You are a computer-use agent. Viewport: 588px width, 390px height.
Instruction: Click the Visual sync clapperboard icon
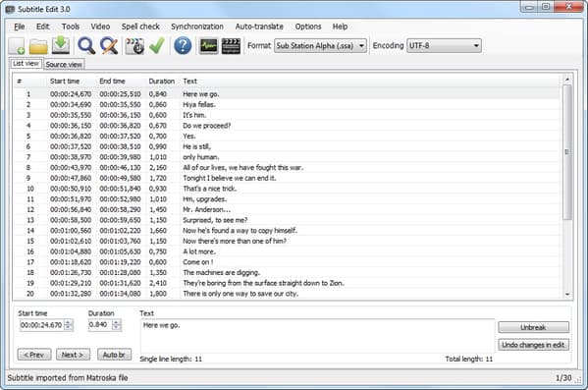[x=134, y=46]
